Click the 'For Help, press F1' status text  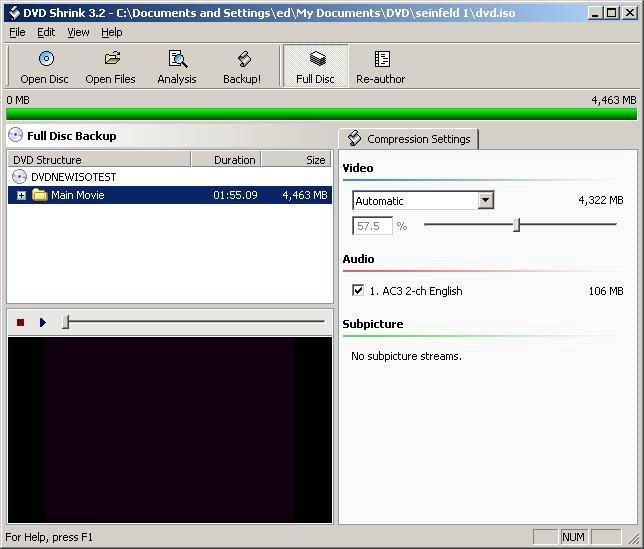click(x=49, y=537)
